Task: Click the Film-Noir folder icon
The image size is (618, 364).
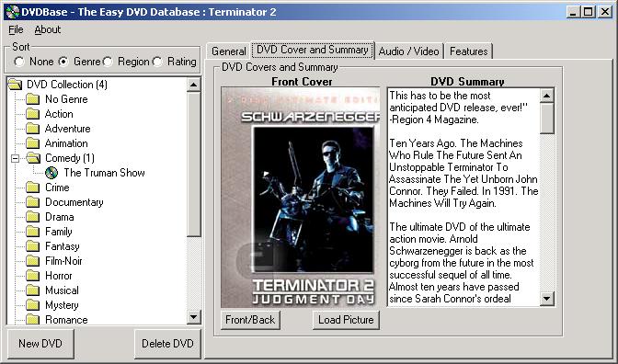Action: tap(33, 261)
